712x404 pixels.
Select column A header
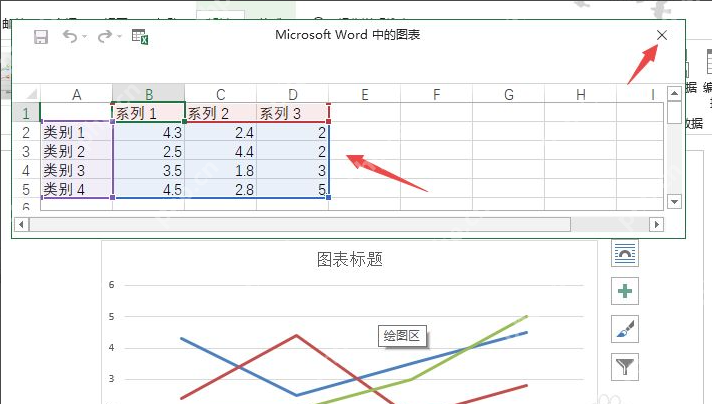pyautogui.click(x=76, y=94)
